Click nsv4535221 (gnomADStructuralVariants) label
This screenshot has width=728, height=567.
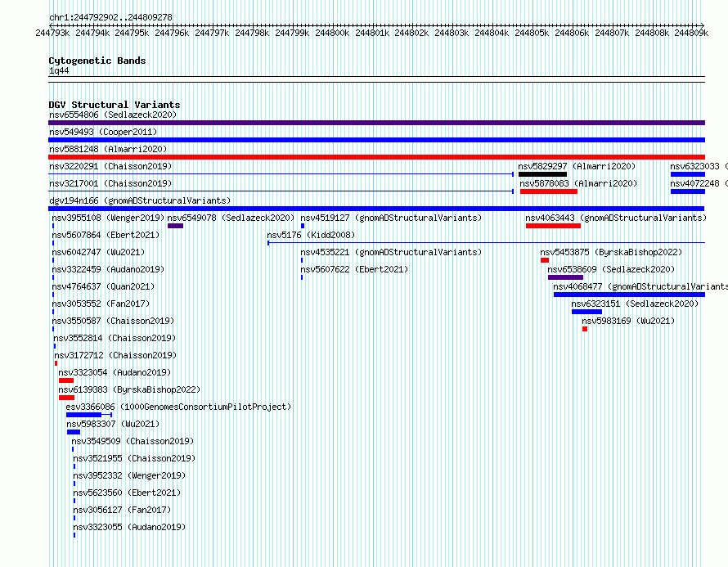tap(391, 252)
